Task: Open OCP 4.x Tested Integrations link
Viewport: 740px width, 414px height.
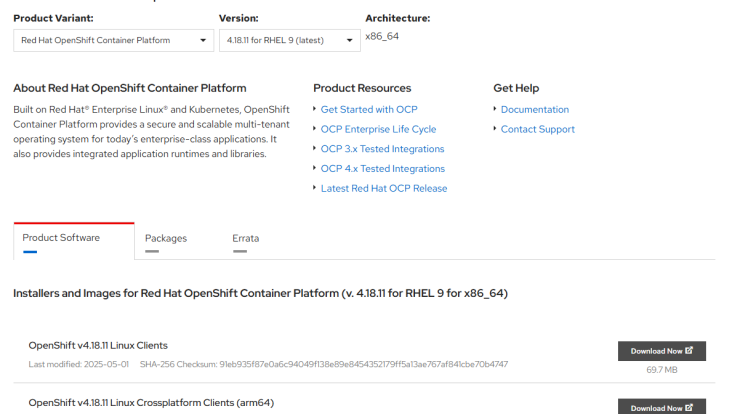Action: (383, 169)
